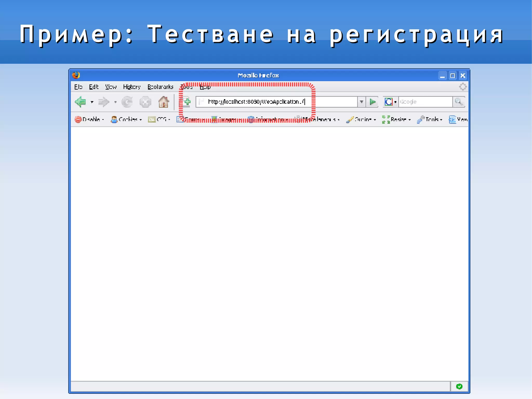The height and width of the screenshot is (399, 532).
Task: Open the View menu
Action: click(x=111, y=87)
